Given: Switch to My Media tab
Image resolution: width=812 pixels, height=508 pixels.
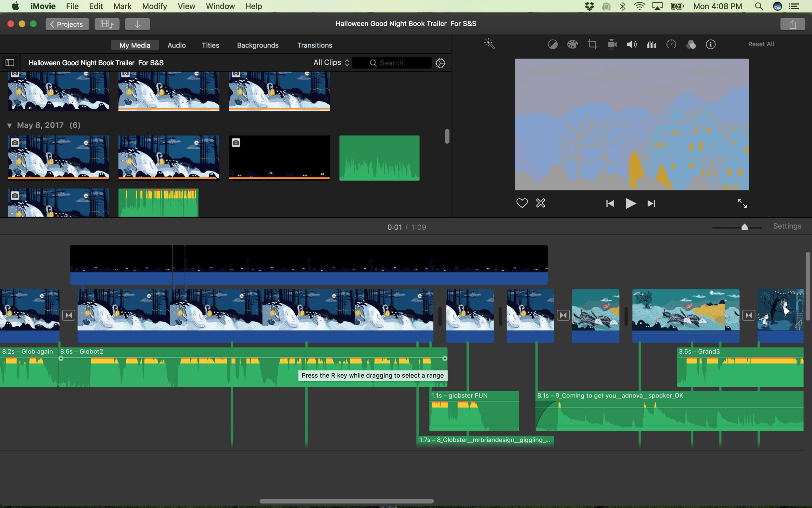Looking at the screenshot, I should pyautogui.click(x=134, y=45).
